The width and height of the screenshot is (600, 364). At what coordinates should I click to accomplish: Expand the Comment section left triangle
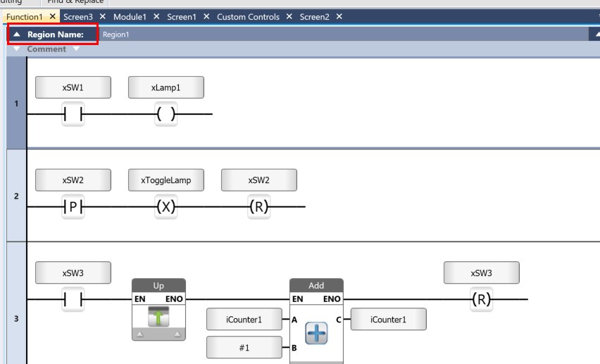(16, 49)
